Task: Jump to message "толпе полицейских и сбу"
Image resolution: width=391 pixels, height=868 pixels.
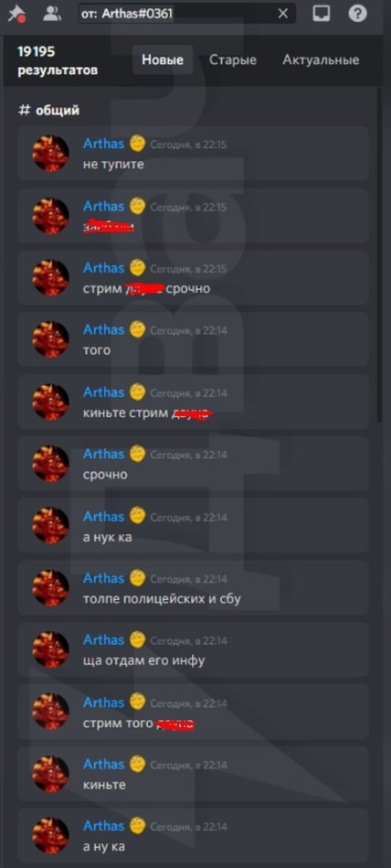Action: pos(193,588)
